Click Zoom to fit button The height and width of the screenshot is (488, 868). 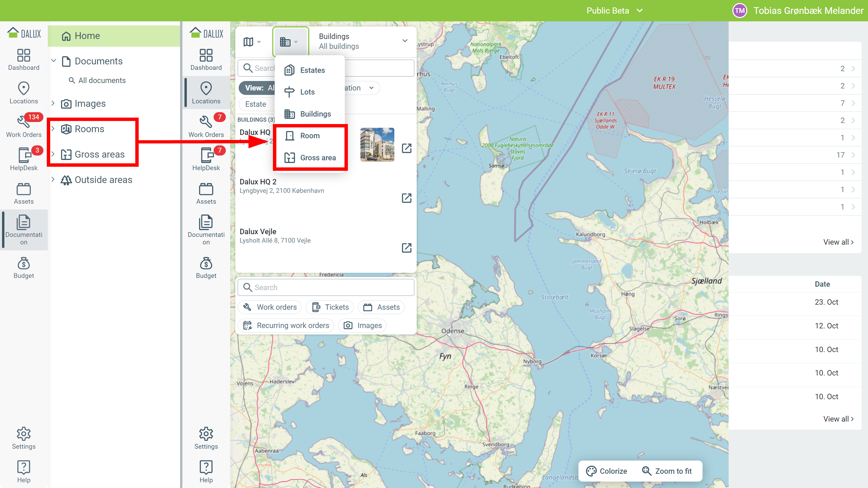point(667,471)
